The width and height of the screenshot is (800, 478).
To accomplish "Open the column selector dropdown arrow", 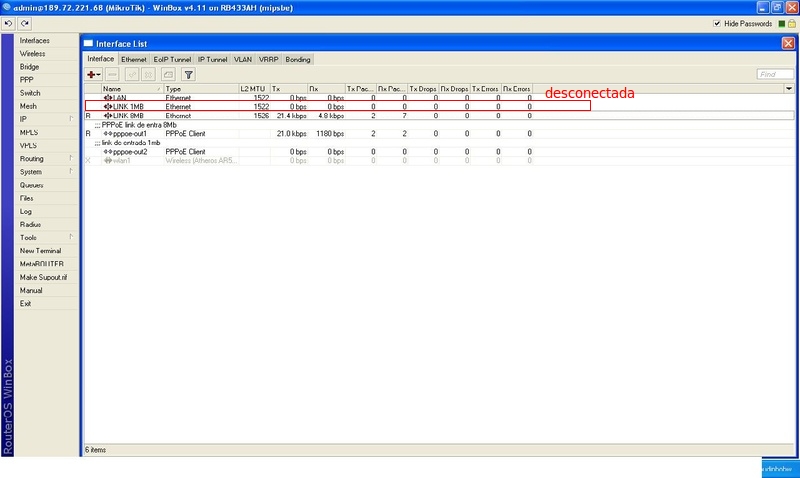I will (789, 89).
